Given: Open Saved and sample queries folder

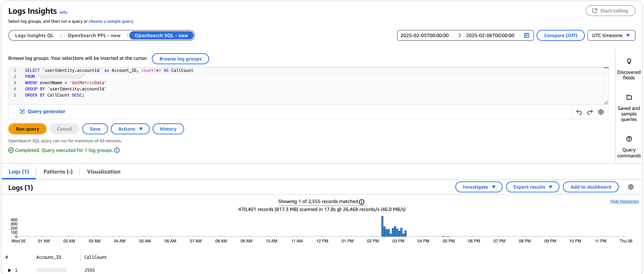Looking at the screenshot, I should coord(629,97).
